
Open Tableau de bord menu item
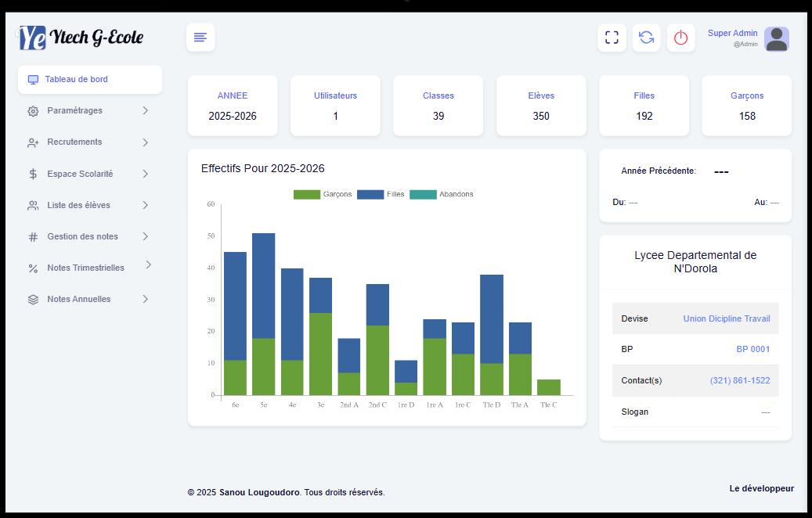coord(77,79)
